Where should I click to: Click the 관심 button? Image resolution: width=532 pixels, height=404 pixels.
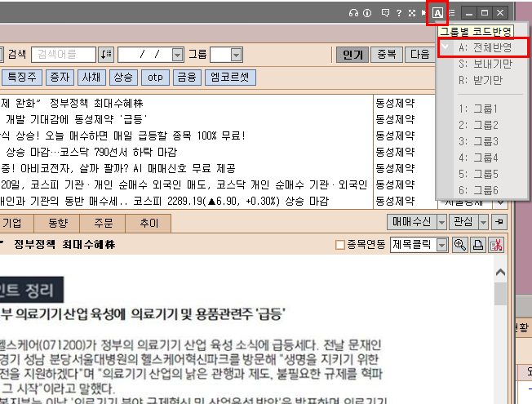(x=463, y=222)
